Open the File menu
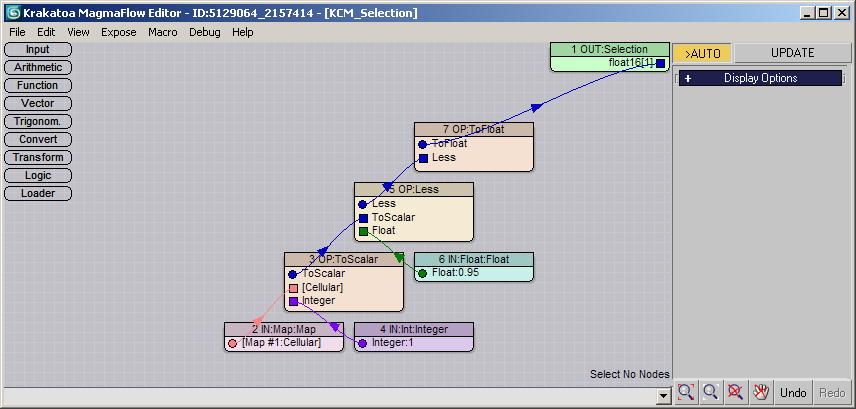 coord(17,32)
